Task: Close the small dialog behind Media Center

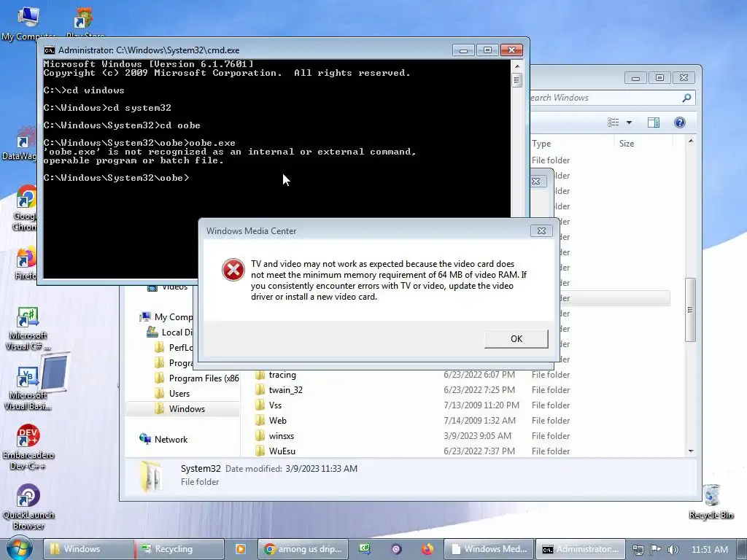Action: [536, 182]
